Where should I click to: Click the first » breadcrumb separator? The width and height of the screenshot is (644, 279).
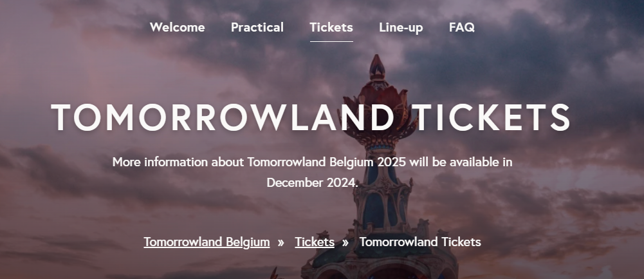tap(281, 242)
